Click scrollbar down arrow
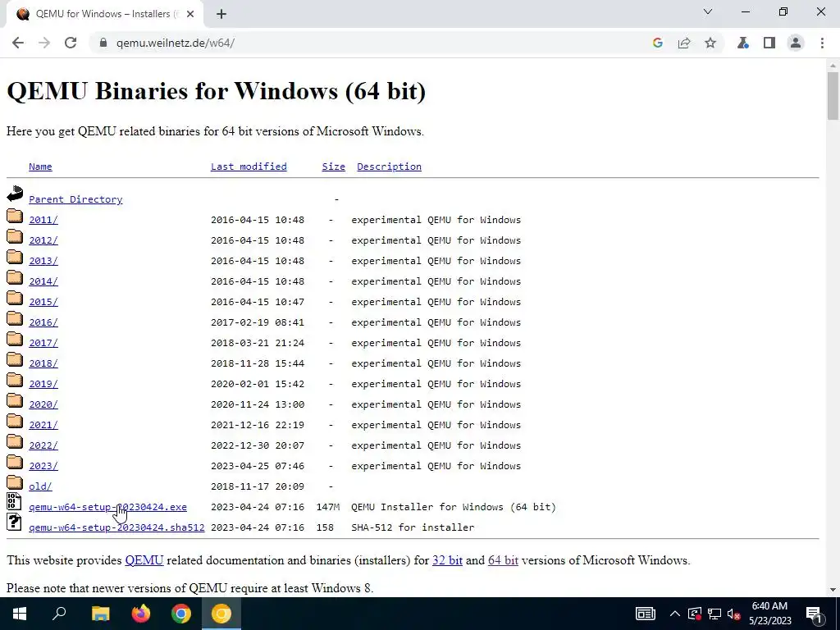Image resolution: width=840 pixels, height=630 pixels. 833,590
